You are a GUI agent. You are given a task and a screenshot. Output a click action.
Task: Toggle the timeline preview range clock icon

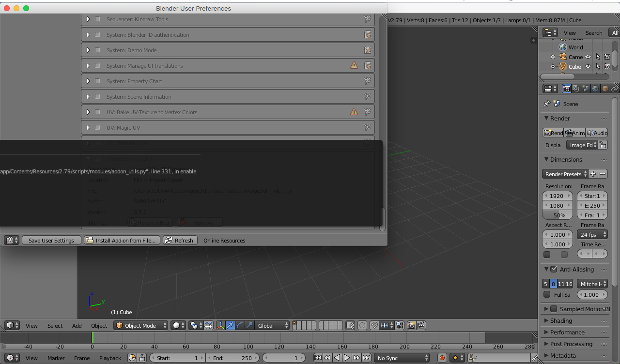click(132, 358)
